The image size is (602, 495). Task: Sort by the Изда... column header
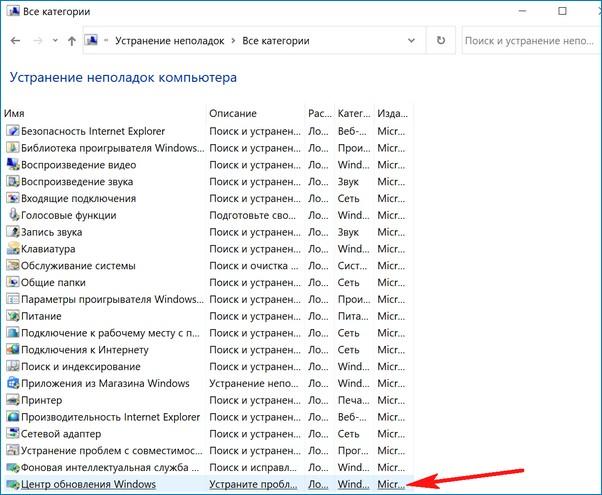click(x=392, y=113)
